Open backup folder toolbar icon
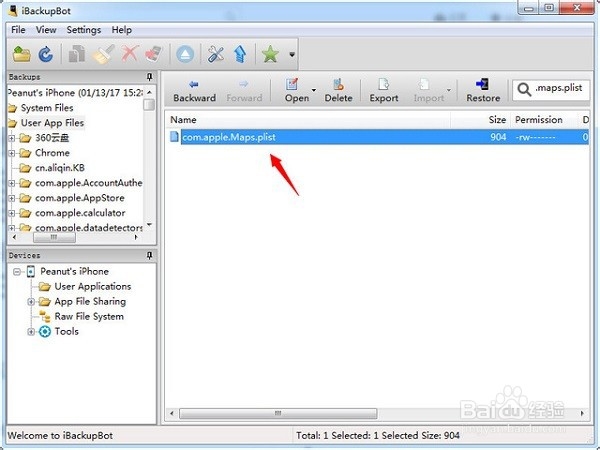Screen dimensions: 600x450 click(x=21, y=54)
